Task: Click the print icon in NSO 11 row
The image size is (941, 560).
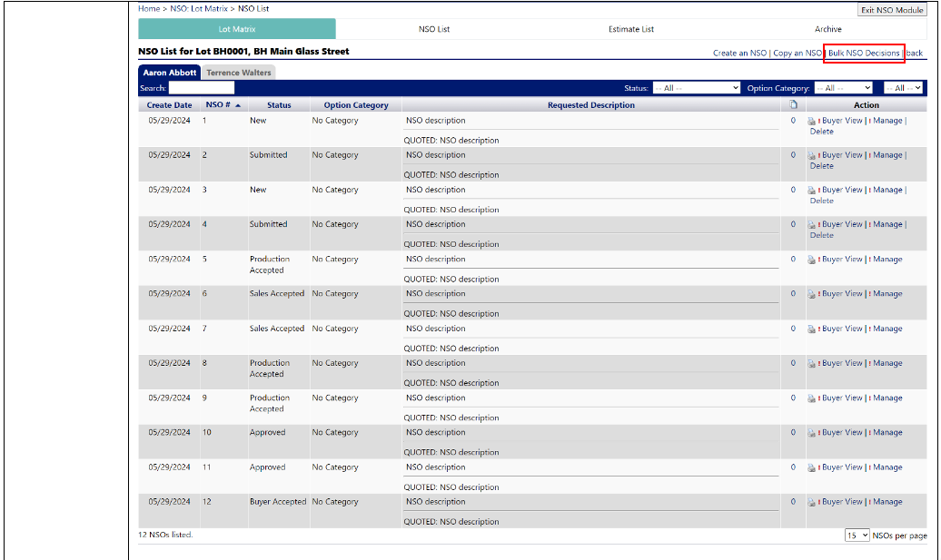Action: (x=811, y=467)
